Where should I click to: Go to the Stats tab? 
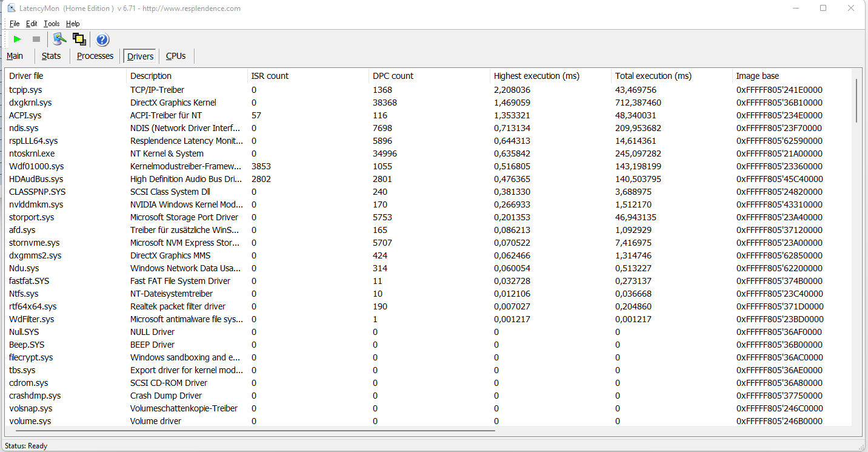click(x=51, y=56)
